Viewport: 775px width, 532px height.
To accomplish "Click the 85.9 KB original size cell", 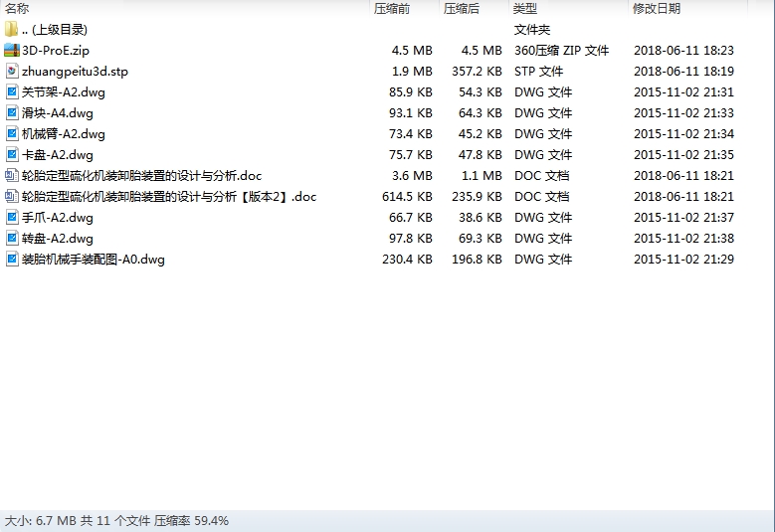I will pyautogui.click(x=410, y=92).
